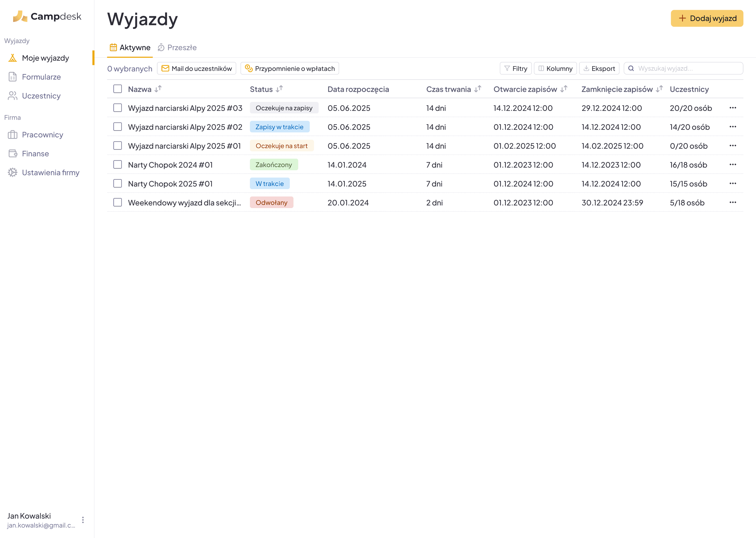Open Finanse using the wallet icon
756x538 pixels.
coord(13,154)
